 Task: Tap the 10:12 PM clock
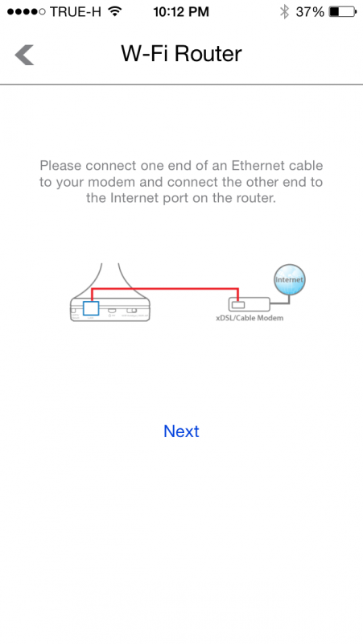pos(181,12)
